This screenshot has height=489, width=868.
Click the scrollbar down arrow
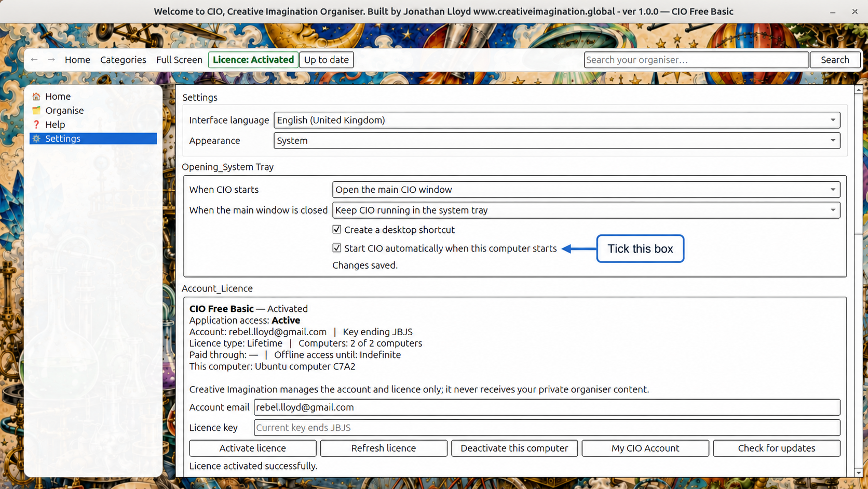(859, 472)
